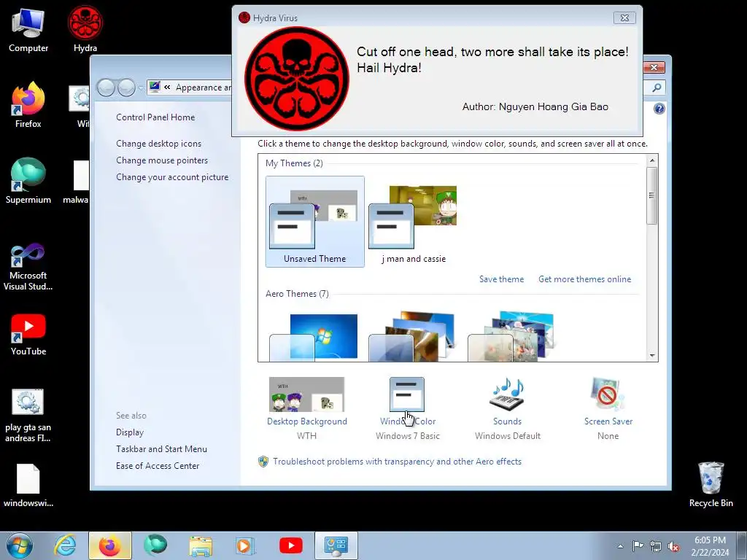Open the network tray icon

tap(656, 546)
